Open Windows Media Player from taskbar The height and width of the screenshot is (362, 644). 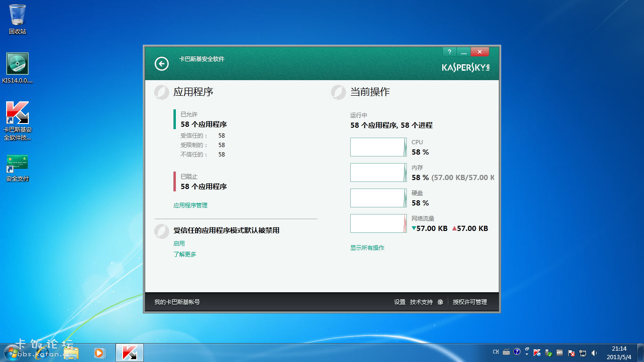99,353
